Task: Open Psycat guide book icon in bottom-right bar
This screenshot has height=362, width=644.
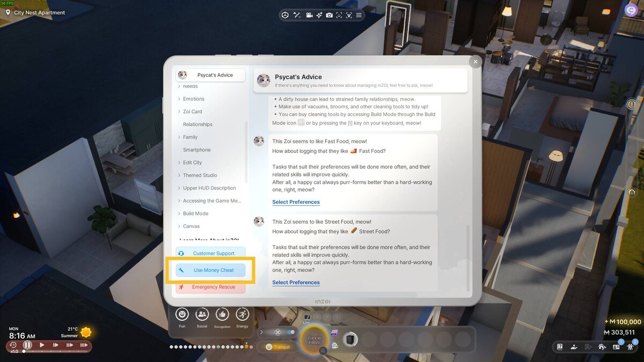Action: (560, 346)
